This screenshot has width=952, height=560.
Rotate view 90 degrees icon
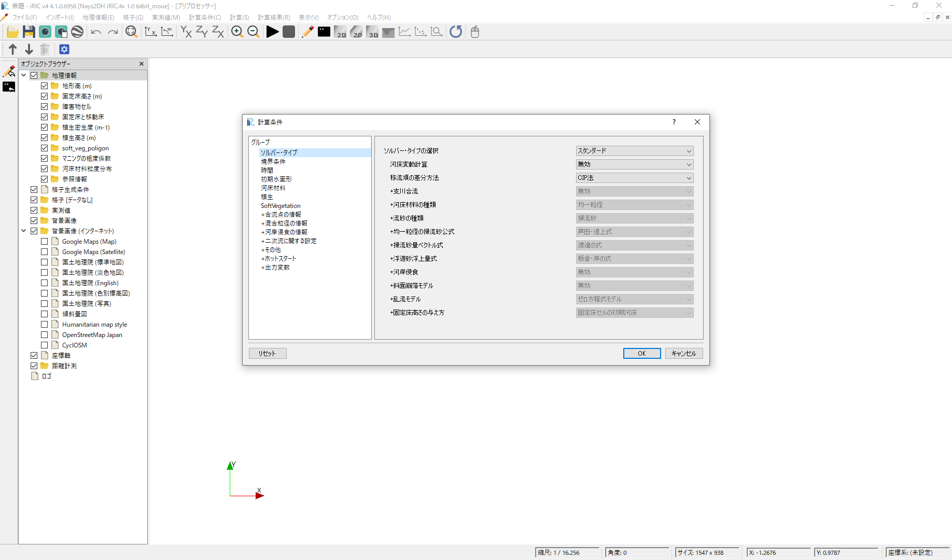pyautogui.click(x=167, y=32)
